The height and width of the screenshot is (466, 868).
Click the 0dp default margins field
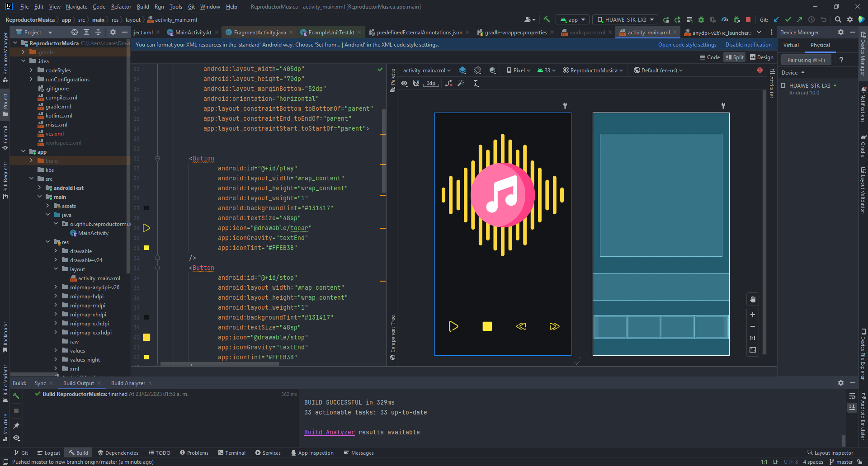[x=431, y=83]
